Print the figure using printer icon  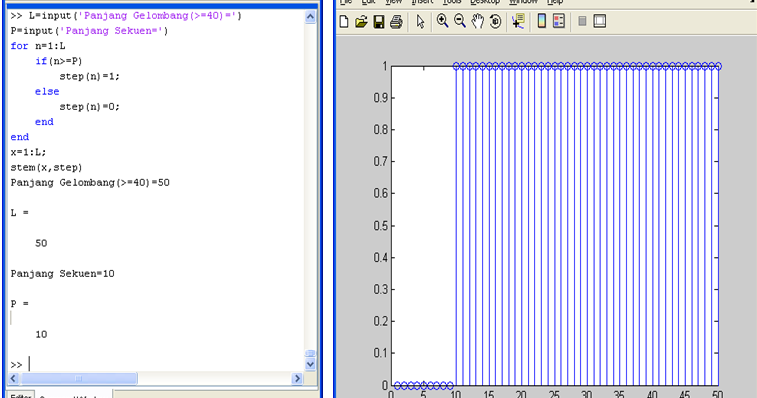pos(396,22)
